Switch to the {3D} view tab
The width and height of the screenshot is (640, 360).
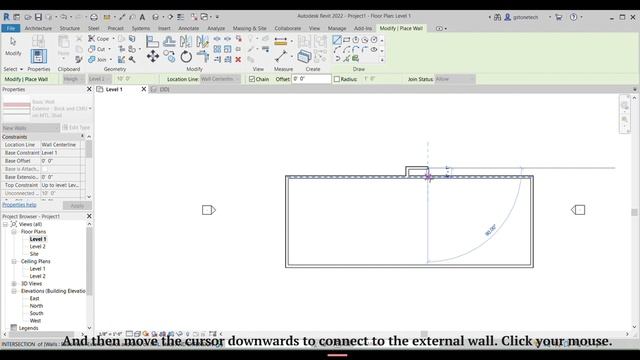pyautogui.click(x=164, y=89)
